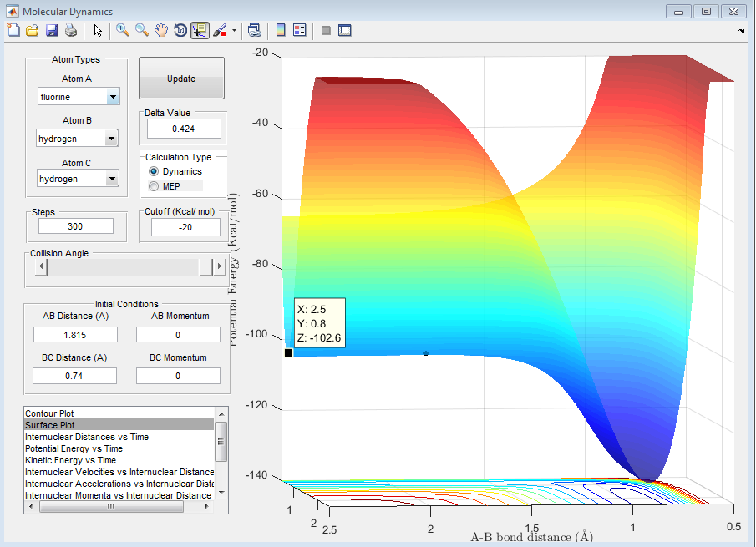756x547 pixels.
Task: Select the MEP calculation type
Action: pyautogui.click(x=154, y=186)
